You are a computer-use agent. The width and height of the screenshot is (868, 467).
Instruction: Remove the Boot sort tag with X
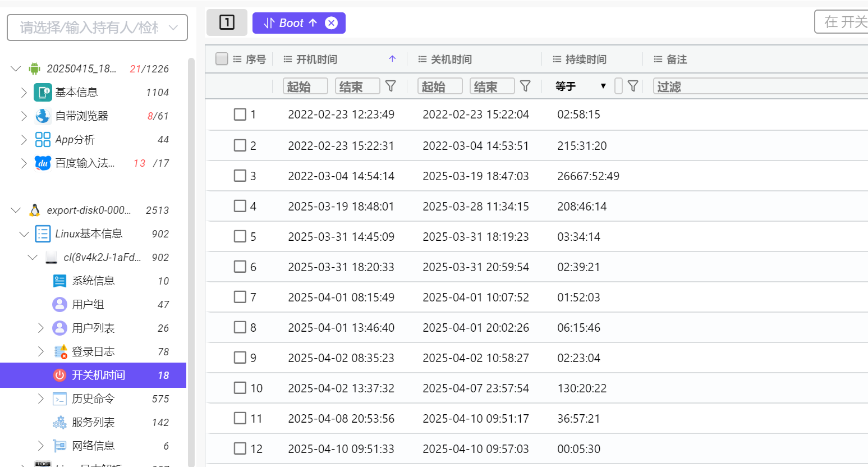point(332,23)
